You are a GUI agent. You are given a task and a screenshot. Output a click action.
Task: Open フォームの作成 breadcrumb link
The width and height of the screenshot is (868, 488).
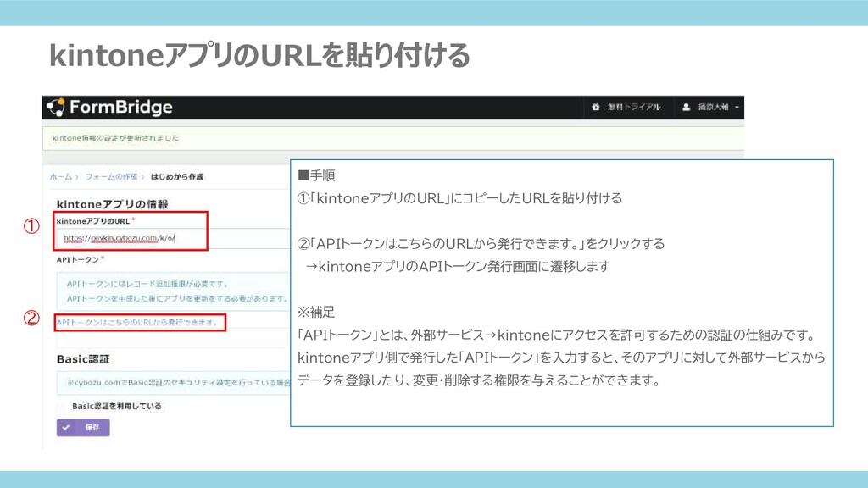click(x=111, y=176)
